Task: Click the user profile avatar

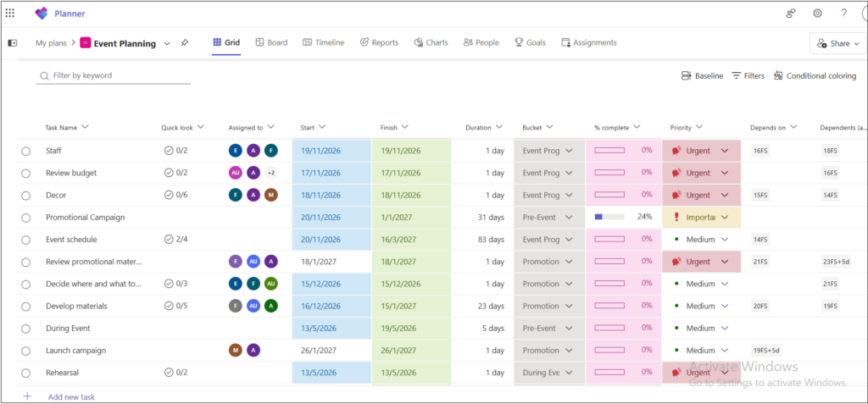Action: 864,14
